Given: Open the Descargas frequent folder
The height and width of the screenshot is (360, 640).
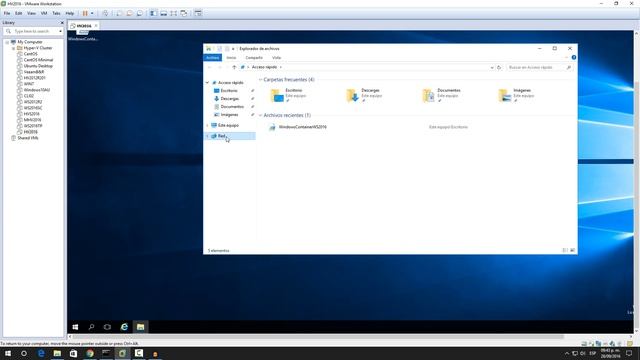Looking at the screenshot, I should pos(364,95).
